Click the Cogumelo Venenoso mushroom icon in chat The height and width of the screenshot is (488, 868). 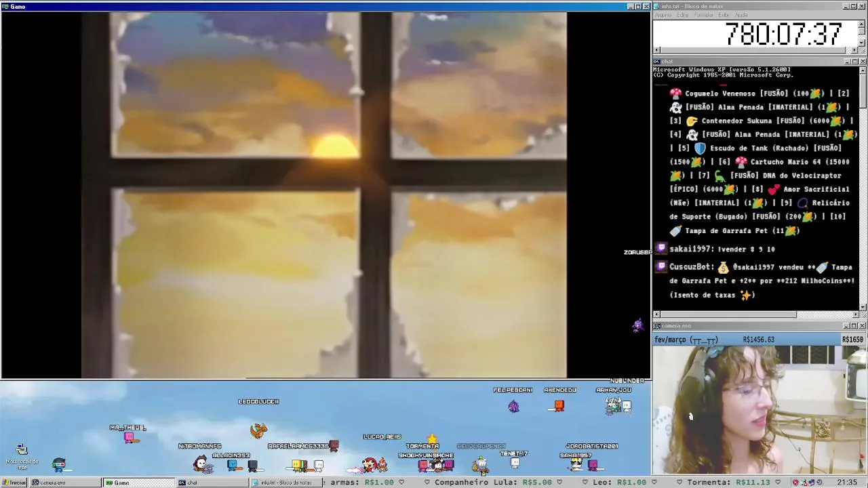point(675,94)
